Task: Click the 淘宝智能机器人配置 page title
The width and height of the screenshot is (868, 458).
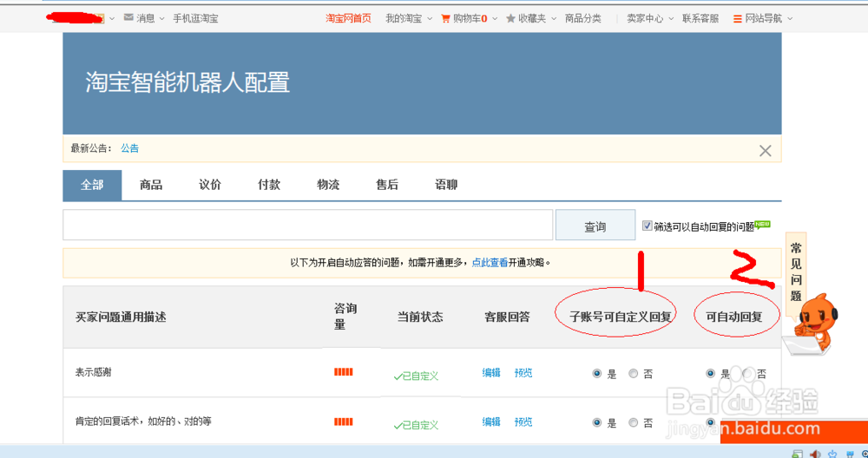Action: [187, 83]
